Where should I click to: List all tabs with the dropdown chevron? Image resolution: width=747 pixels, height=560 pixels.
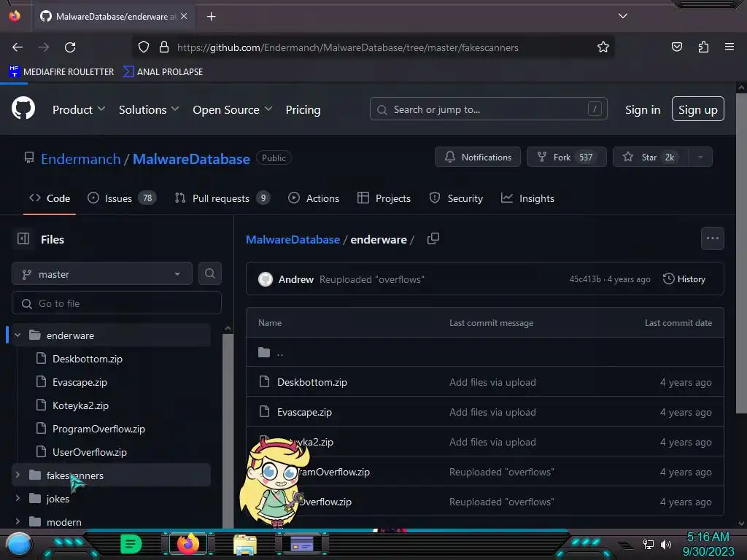click(x=623, y=16)
